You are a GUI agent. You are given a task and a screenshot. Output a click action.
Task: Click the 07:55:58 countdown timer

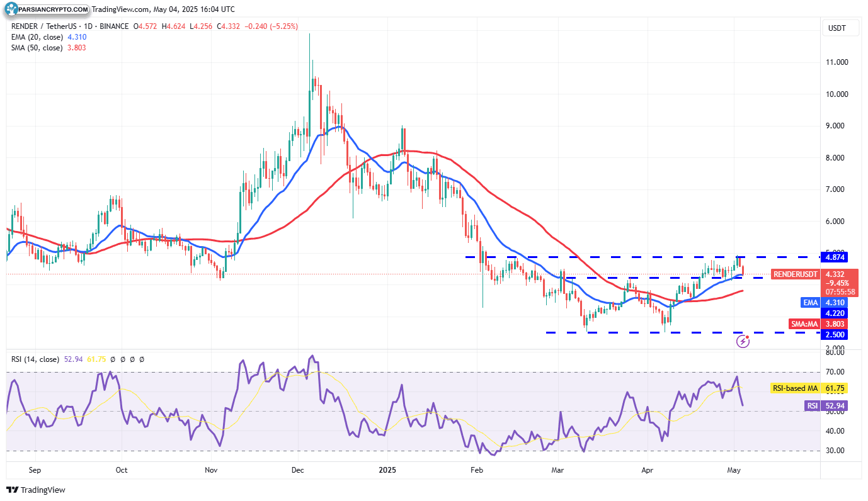(840, 290)
